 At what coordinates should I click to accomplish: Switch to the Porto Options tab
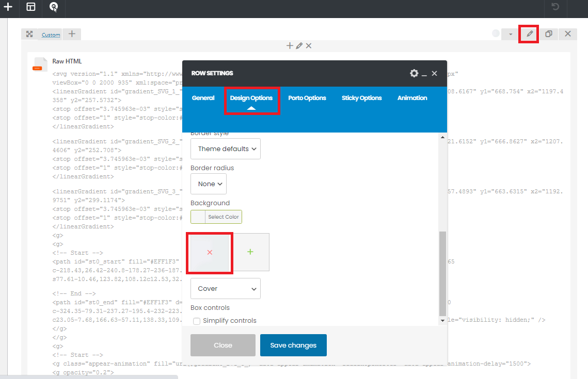(307, 98)
